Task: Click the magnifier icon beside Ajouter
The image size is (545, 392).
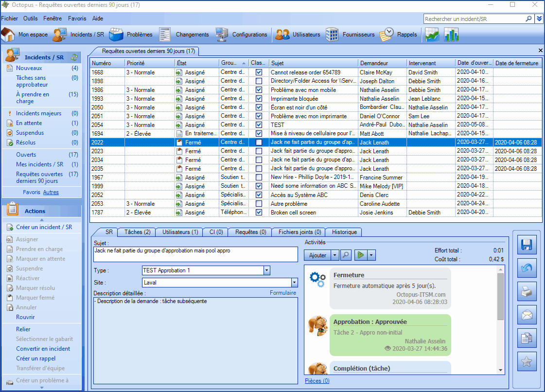Action: [346, 254]
